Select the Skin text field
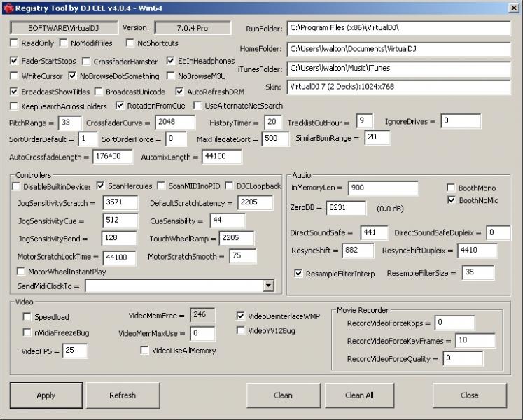The width and height of the screenshot is (523, 420). coord(398,87)
